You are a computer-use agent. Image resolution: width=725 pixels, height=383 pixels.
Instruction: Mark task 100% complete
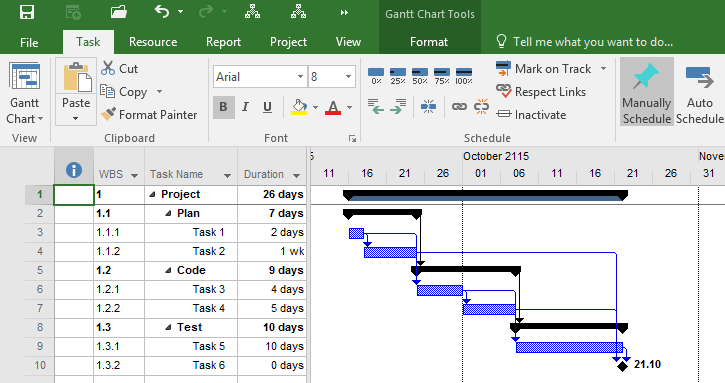(464, 76)
